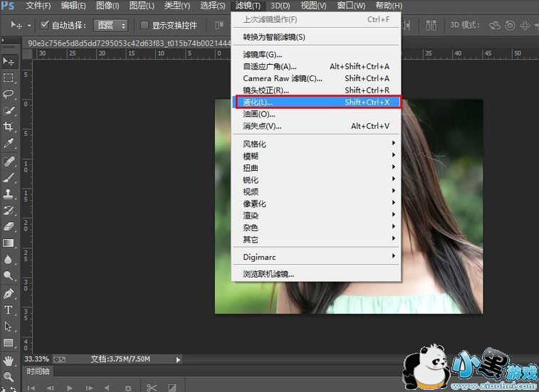This screenshot has height=392, width=539.
Task: Expand status bar document info arrow
Action: click(x=178, y=359)
